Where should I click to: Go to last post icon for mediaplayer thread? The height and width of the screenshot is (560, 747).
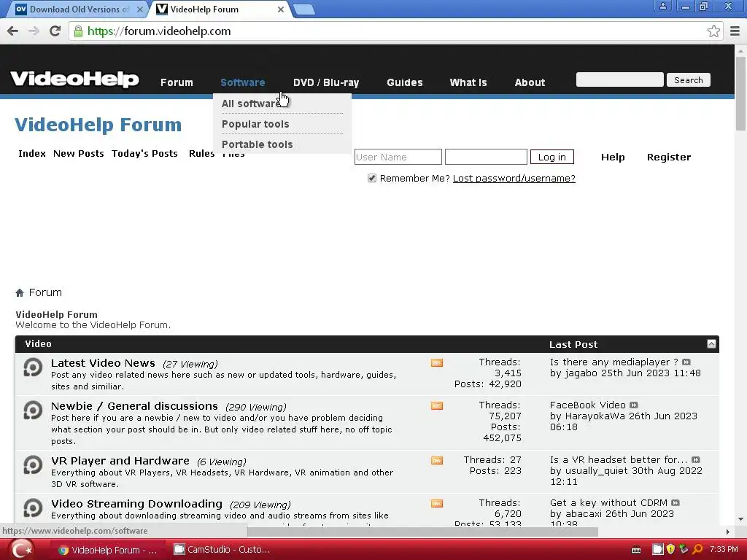[x=686, y=362]
